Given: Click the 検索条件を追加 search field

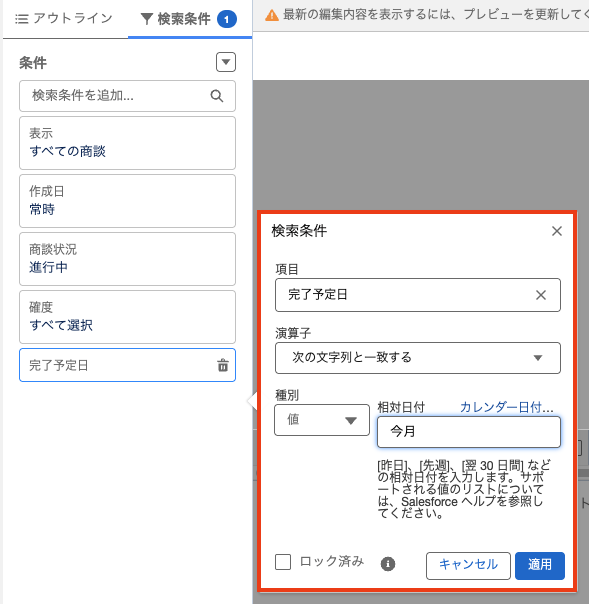Looking at the screenshot, I should pos(127,96).
